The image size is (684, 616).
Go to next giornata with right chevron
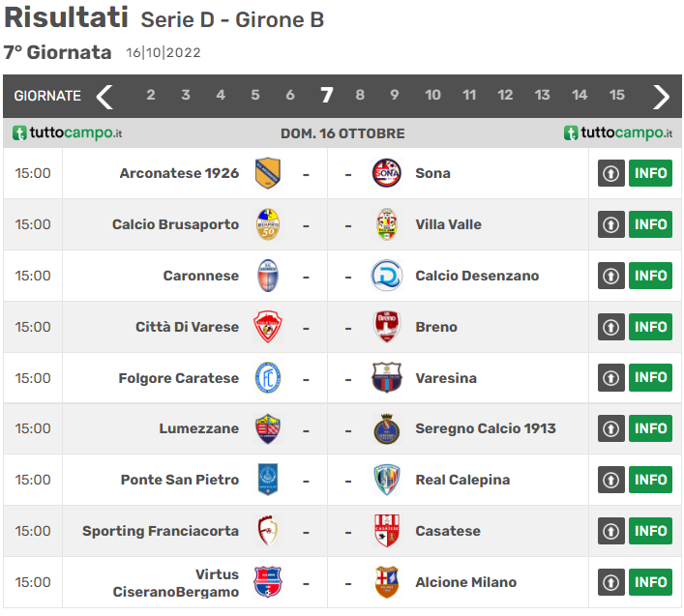(662, 96)
